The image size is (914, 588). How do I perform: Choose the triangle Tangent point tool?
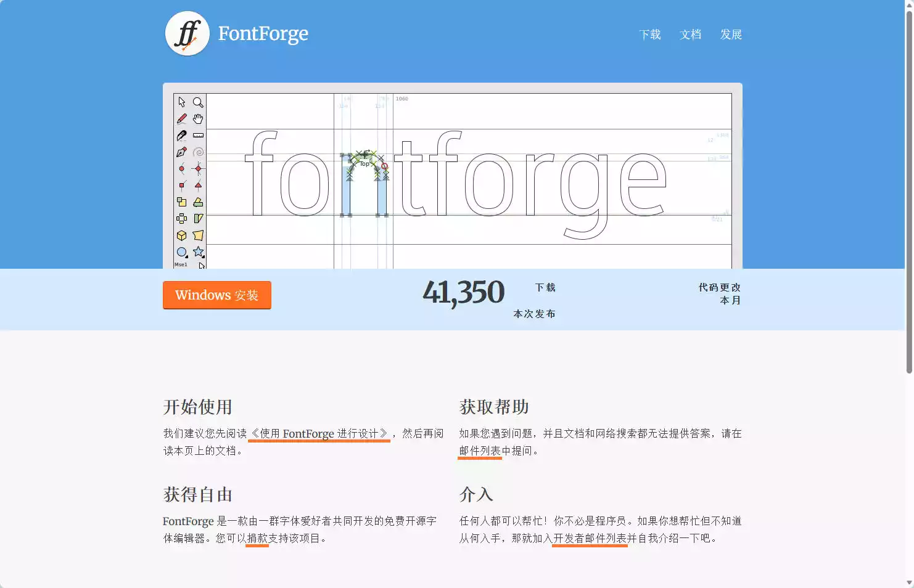click(x=198, y=185)
